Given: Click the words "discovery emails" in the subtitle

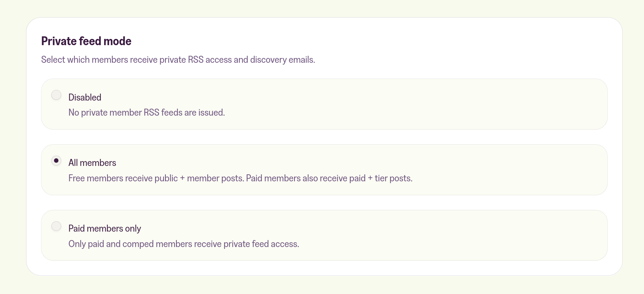Looking at the screenshot, I should [282, 60].
